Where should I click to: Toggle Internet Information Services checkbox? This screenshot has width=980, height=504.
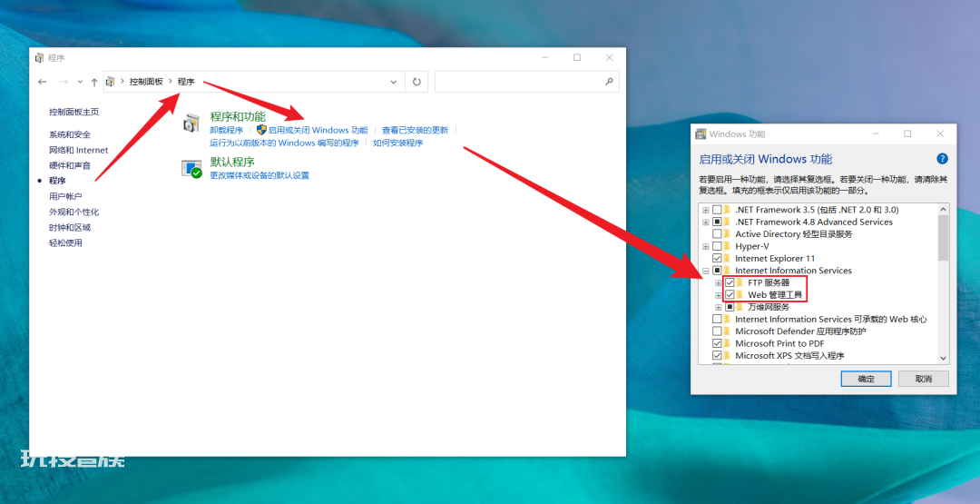pyautogui.click(x=718, y=271)
